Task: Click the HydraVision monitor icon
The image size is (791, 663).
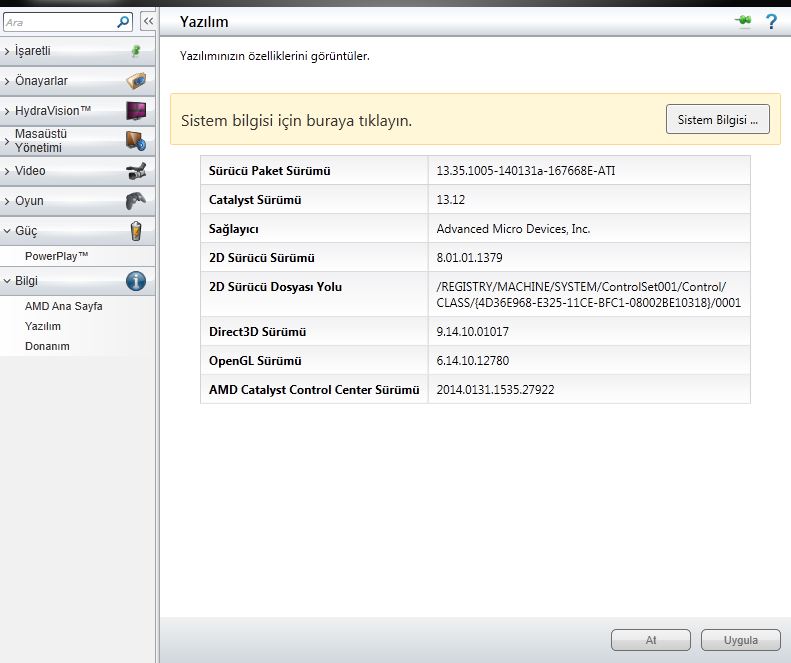Action: pyautogui.click(x=136, y=110)
